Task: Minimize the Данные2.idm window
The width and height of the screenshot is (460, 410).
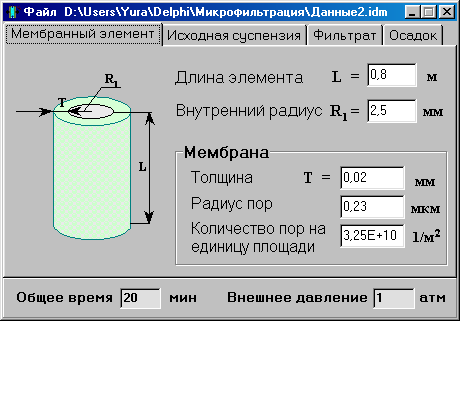Action: click(x=412, y=12)
